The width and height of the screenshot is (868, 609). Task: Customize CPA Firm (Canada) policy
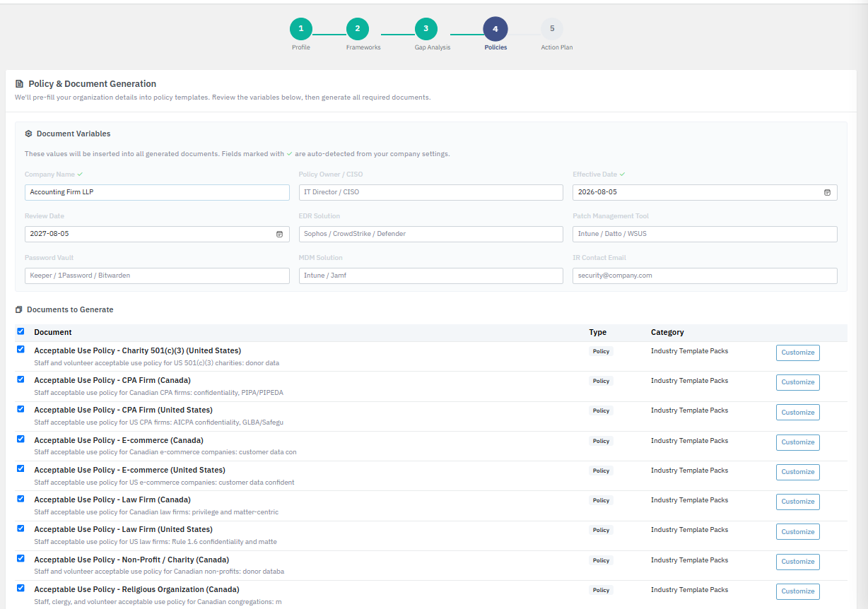798,382
